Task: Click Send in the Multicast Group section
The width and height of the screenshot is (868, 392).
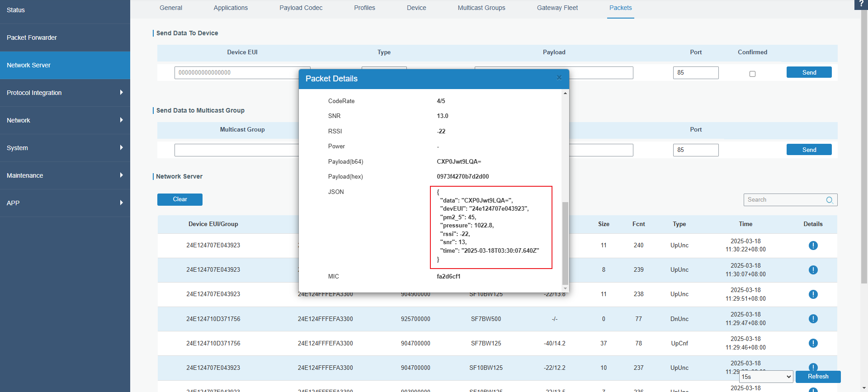Action: point(809,150)
